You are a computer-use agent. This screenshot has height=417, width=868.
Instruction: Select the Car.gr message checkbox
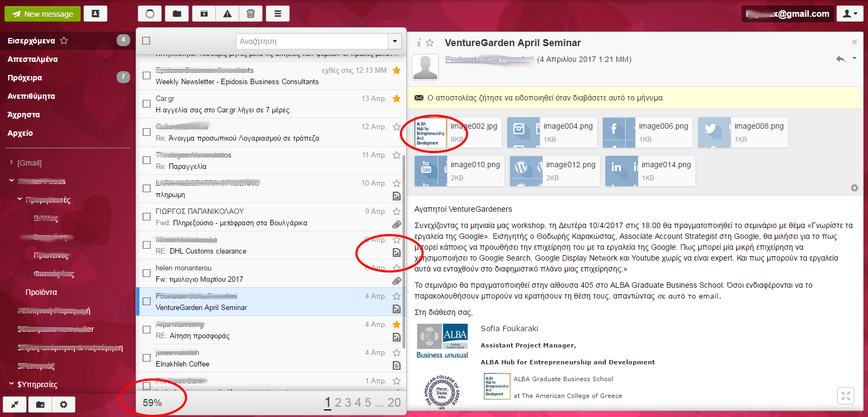(x=146, y=104)
